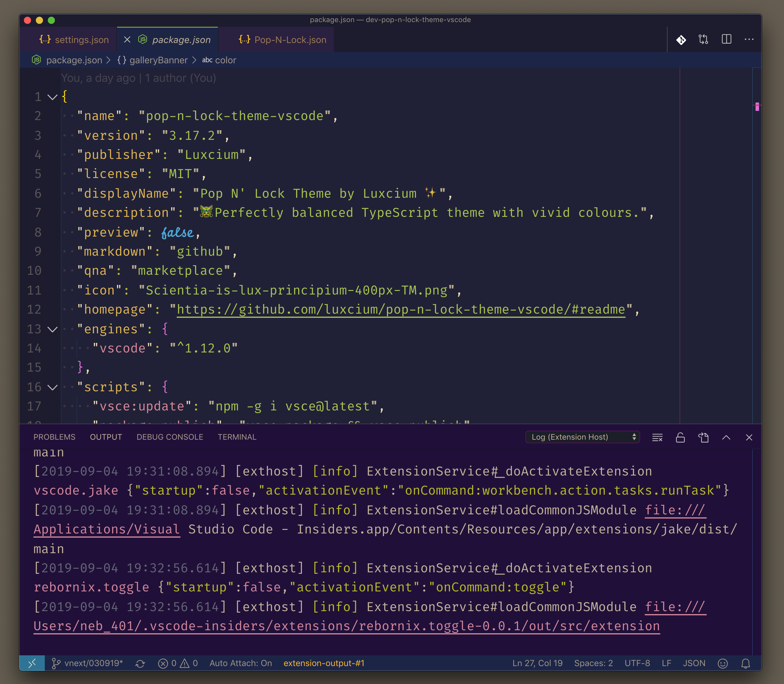The image size is (784, 684).
Task: Open the notifications bell
Action: 745,663
